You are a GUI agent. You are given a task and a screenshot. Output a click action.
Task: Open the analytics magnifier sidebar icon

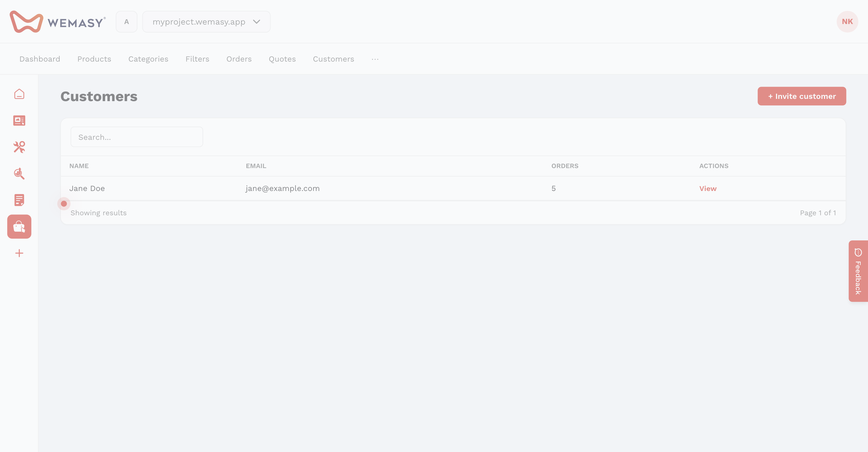pyautogui.click(x=19, y=173)
